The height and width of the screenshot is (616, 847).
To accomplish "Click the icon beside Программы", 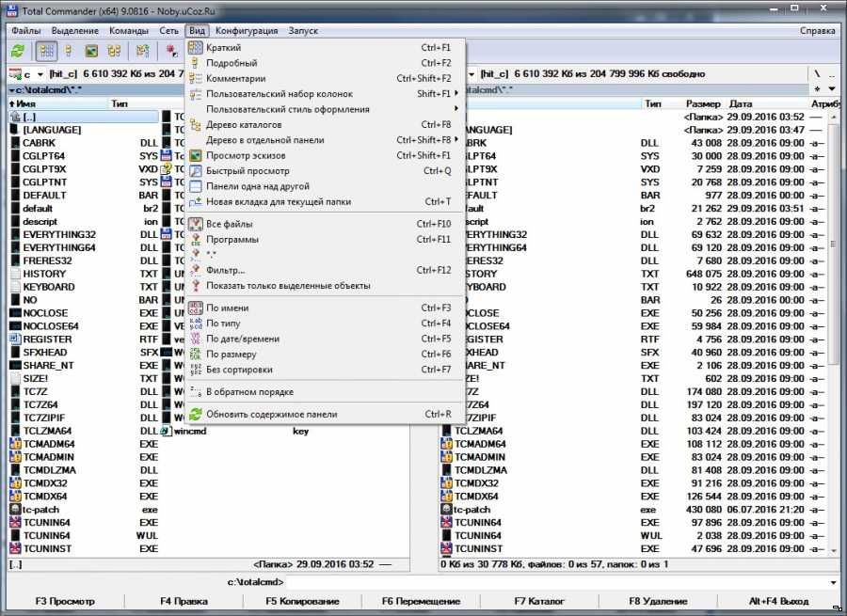I will pos(196,240).
